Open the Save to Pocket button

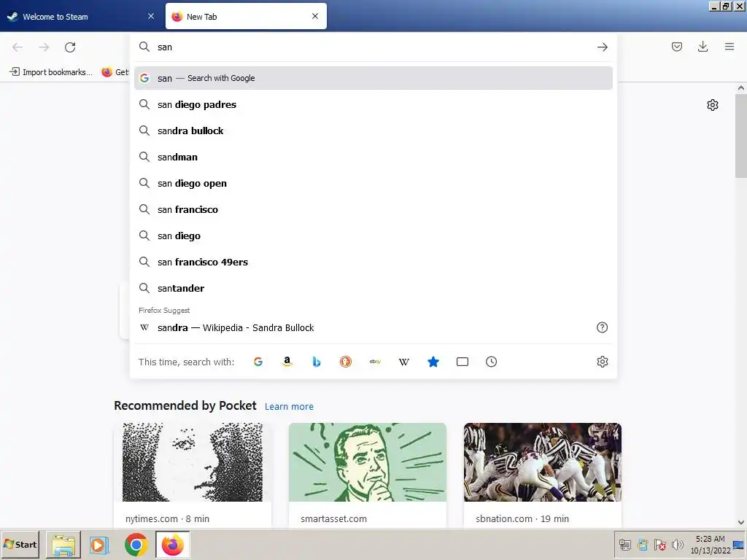pyautogui.click(x=676, y=47)
